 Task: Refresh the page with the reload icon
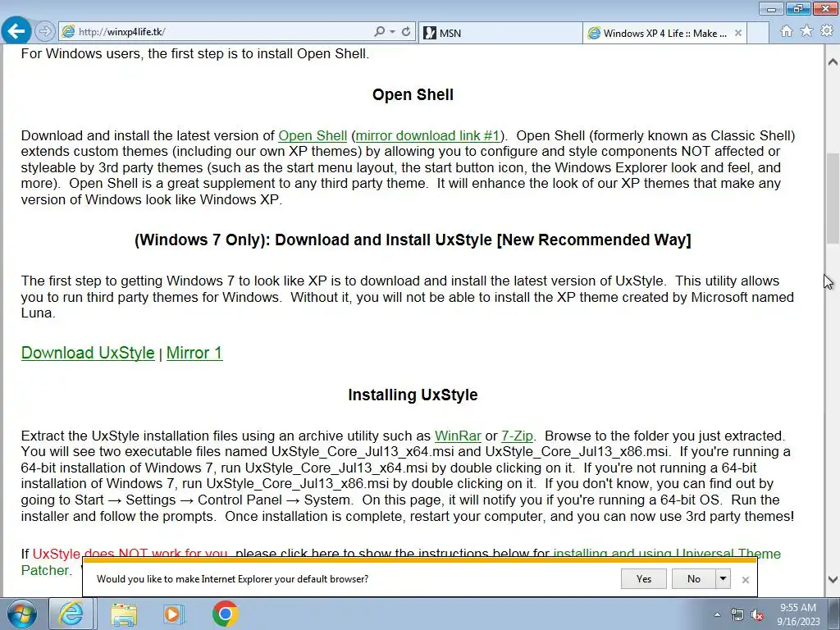(406, 32)
